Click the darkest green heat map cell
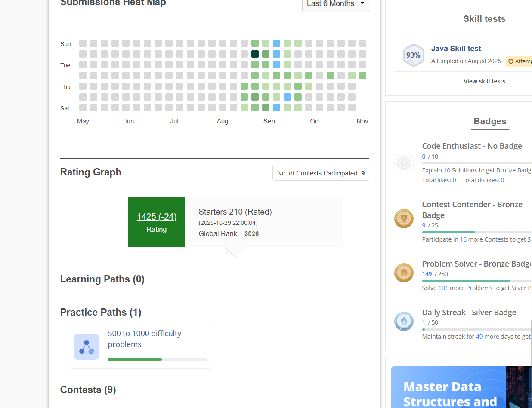 (255, 54)
